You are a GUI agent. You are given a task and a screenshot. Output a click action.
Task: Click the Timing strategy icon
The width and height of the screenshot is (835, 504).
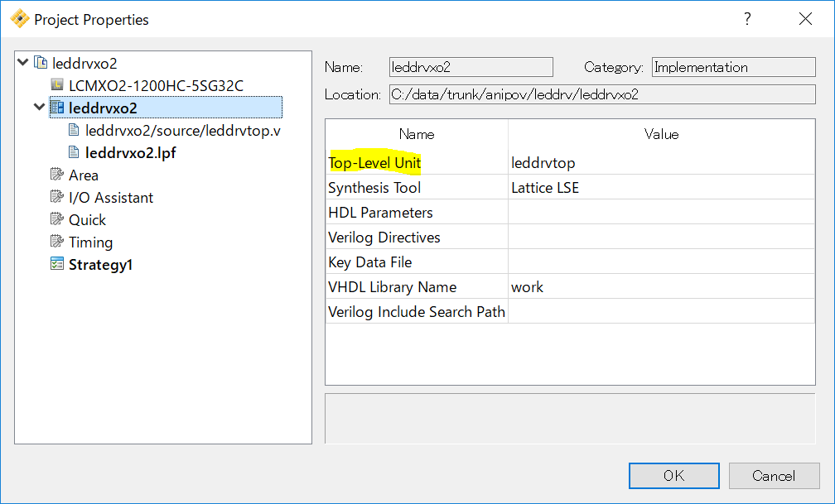(57, 242)
